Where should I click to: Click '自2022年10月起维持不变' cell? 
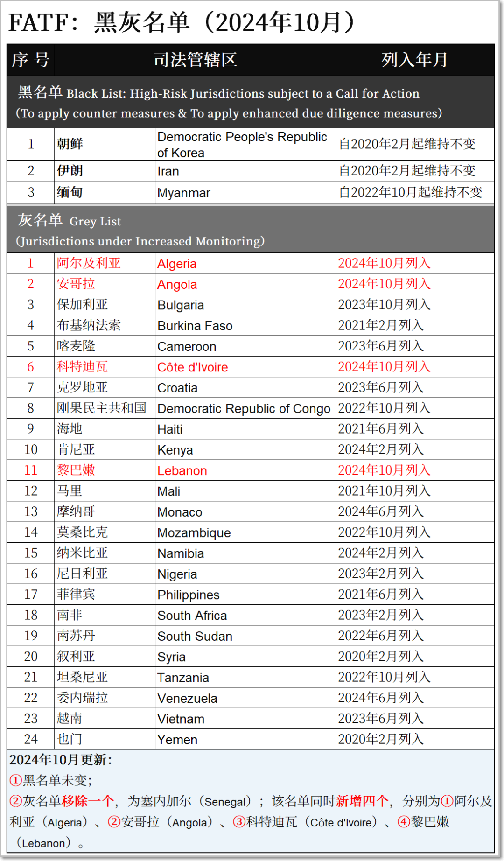pyautogui.click(x=415, y=193)
